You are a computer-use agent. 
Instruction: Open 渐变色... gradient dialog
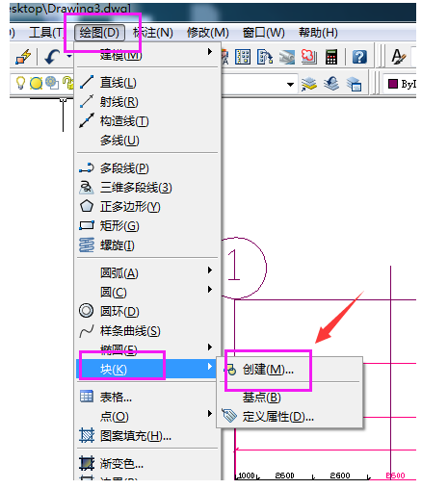coord(147,464)
